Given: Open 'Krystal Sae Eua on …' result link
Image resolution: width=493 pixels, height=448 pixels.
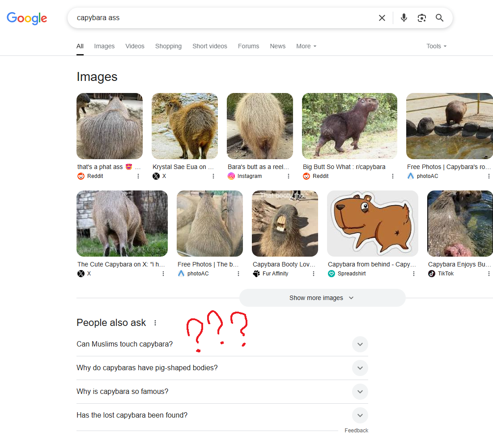Looking at the screenshot, I should click(183, 167).
